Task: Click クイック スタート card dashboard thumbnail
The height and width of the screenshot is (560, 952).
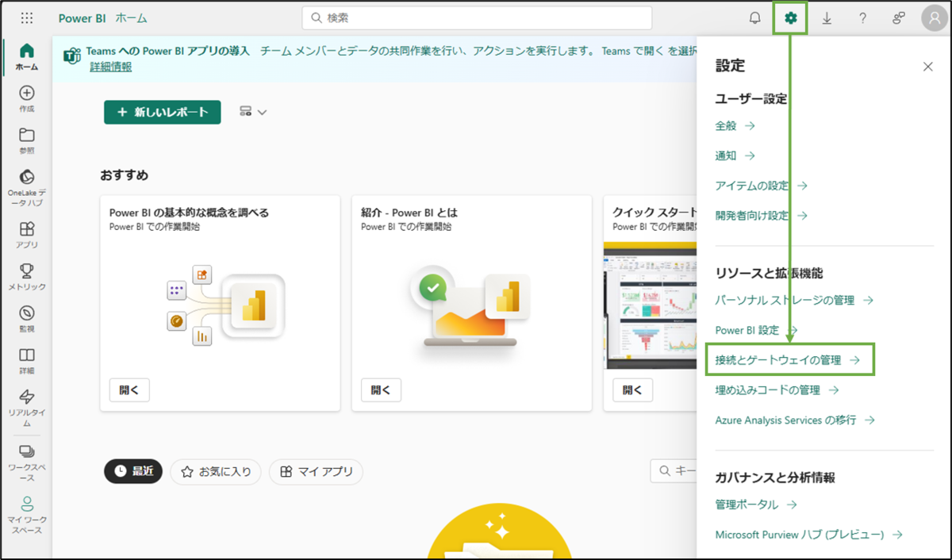Action: click(650, 305)
